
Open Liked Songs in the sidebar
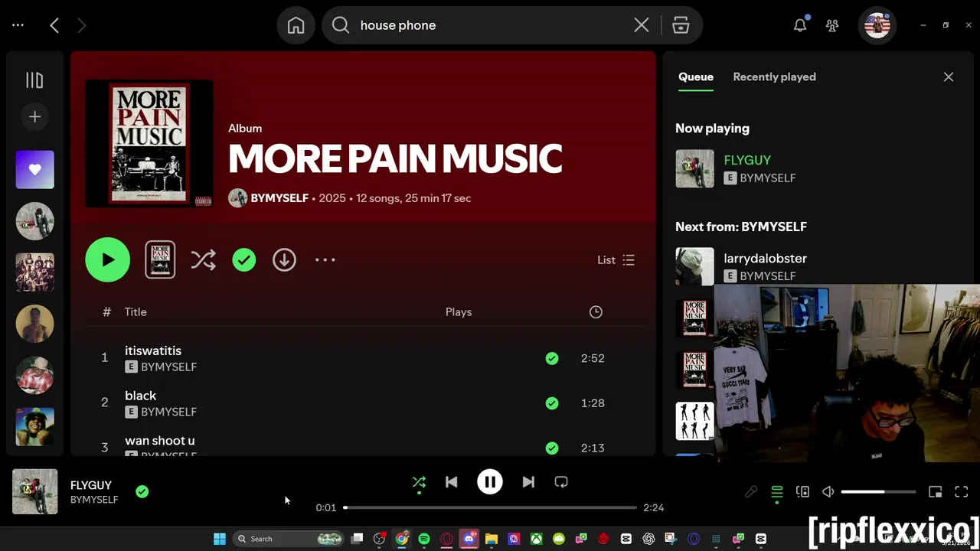(x=35, y=169)
